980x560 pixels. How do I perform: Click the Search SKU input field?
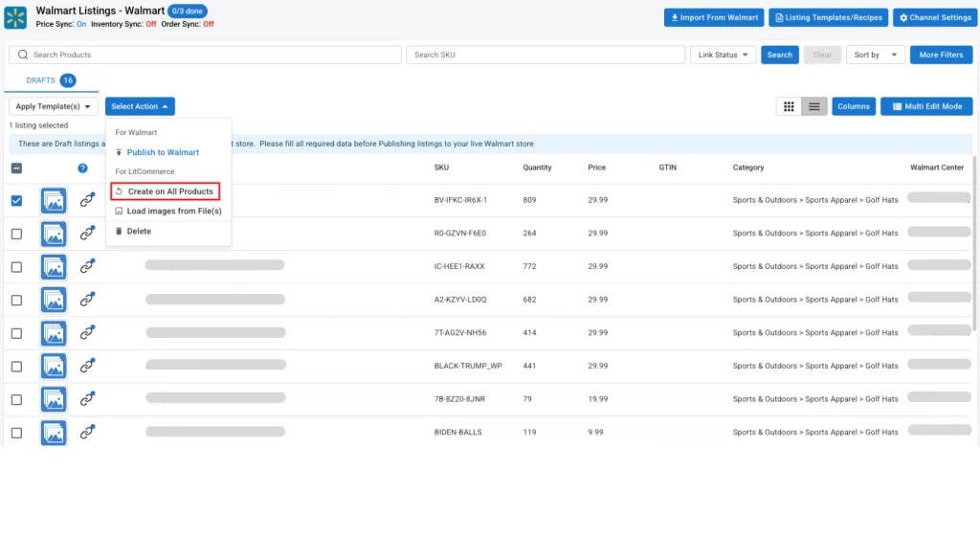click(546, 55)
